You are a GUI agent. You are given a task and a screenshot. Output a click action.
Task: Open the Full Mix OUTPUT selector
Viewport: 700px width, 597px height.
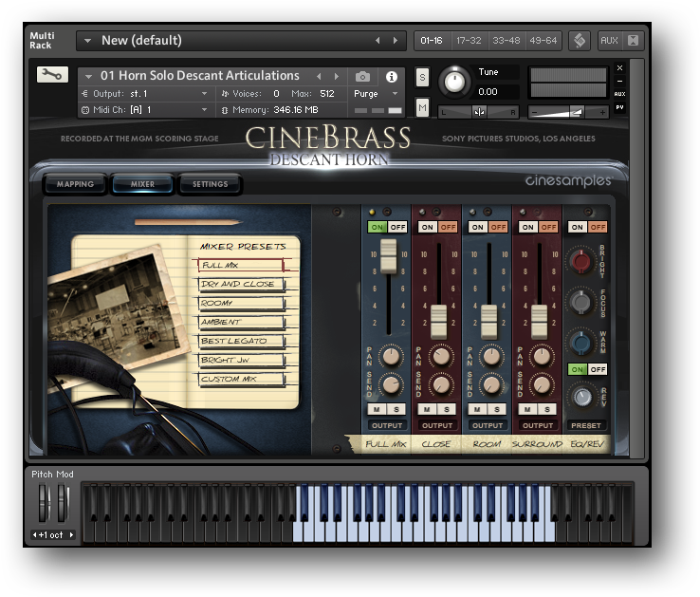(x=387, y=425)
